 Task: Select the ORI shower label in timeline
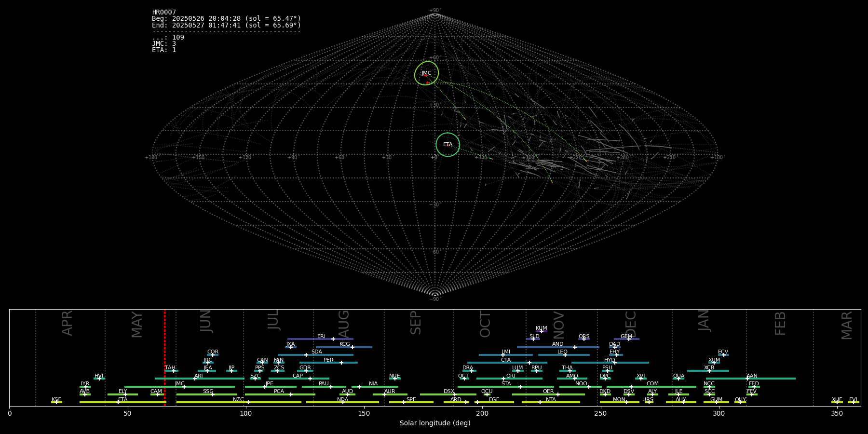[x=511, y=376]
